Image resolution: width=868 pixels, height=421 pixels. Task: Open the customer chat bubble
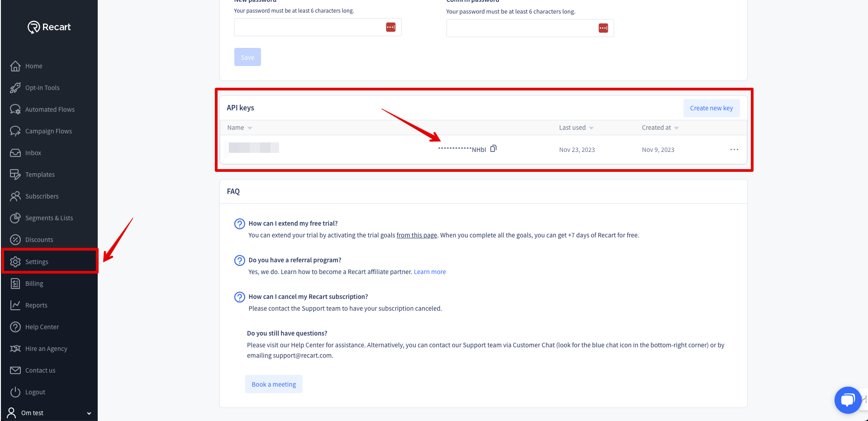[848, 400]
